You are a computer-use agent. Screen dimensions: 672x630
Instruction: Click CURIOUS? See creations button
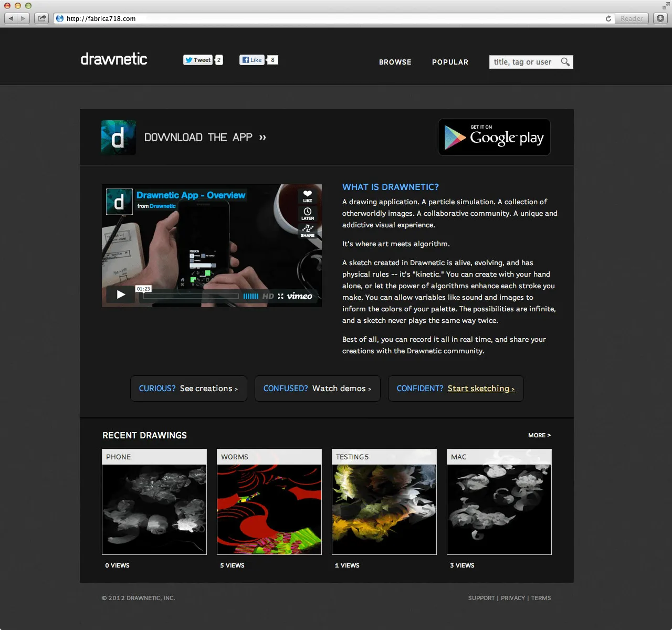tap(188, 388)
